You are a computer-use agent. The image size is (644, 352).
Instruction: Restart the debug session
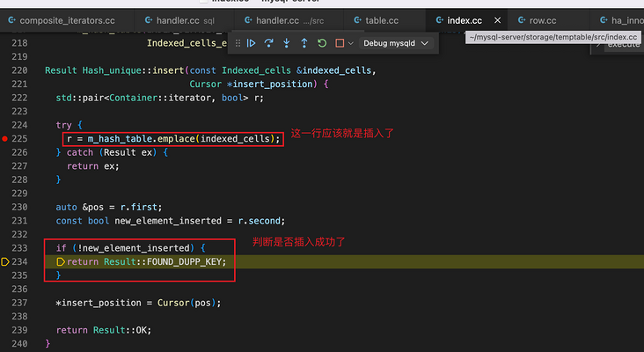click(322, 43)
